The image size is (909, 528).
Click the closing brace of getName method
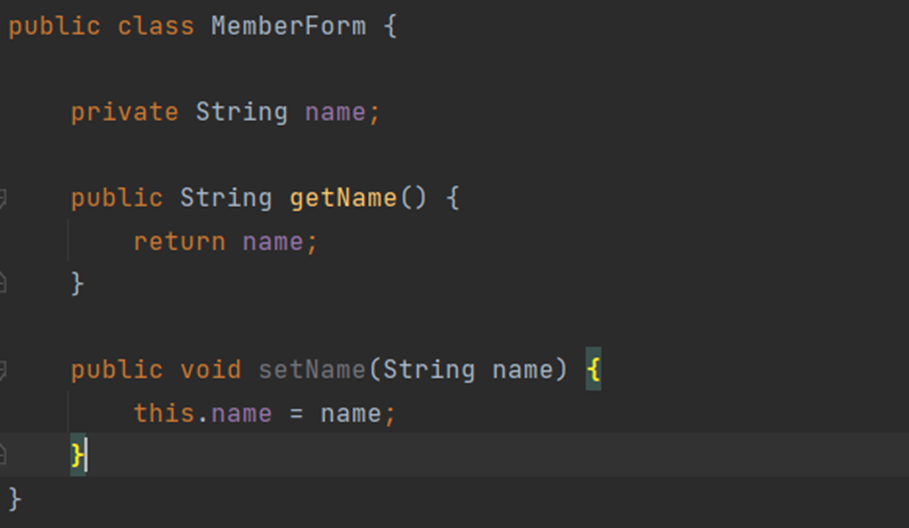tap(77, 284)
